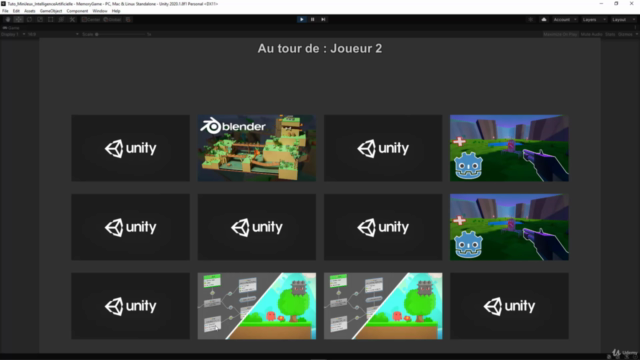Toggle the Global handle rotation button
This screenshot has height=360, width=640.
tap(112, 20)
